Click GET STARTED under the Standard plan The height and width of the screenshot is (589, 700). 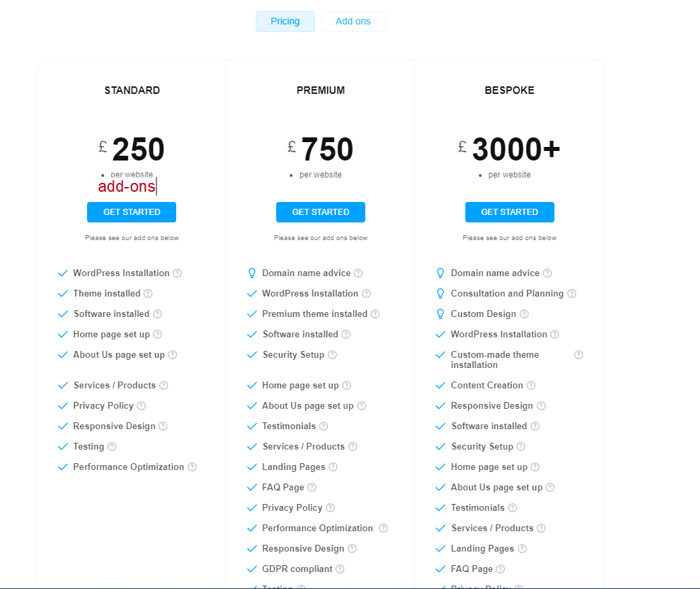point(132,212)
